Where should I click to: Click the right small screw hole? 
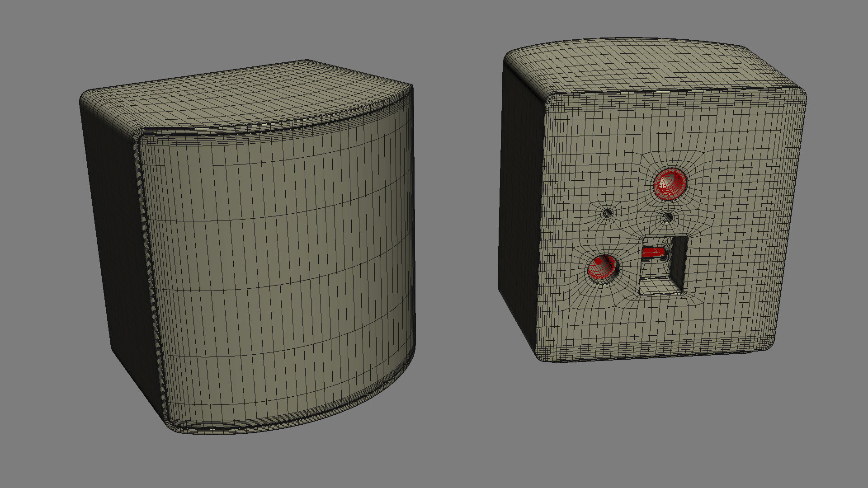coord(667,218)
